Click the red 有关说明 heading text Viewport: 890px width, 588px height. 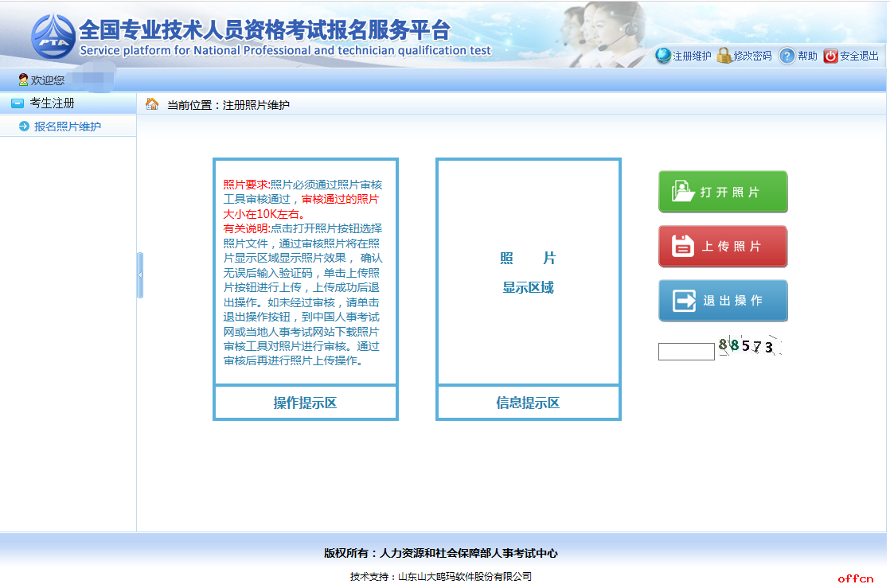point(246,228)
